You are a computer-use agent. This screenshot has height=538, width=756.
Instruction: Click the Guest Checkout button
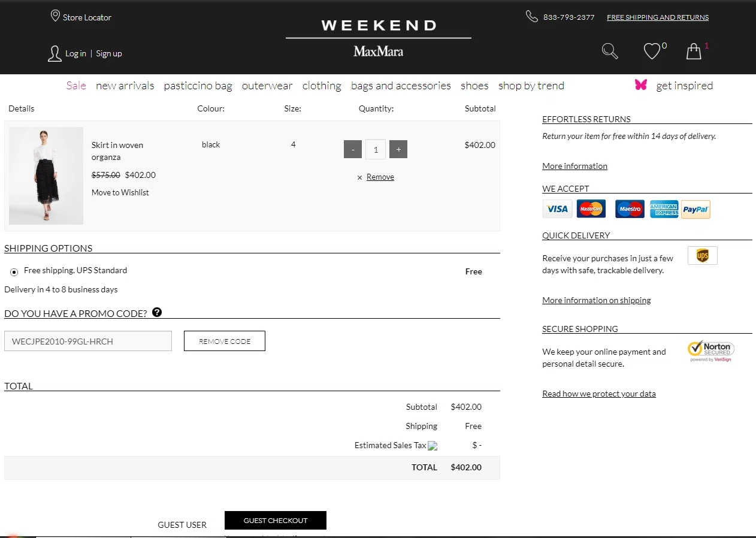tap(276, 521)
